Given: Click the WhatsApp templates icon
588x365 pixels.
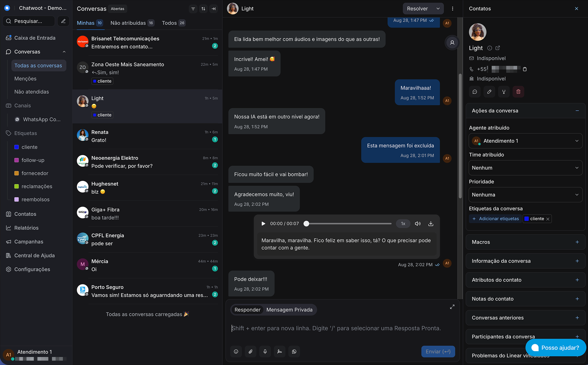Looking at the screenshot, I should (294, 352).
